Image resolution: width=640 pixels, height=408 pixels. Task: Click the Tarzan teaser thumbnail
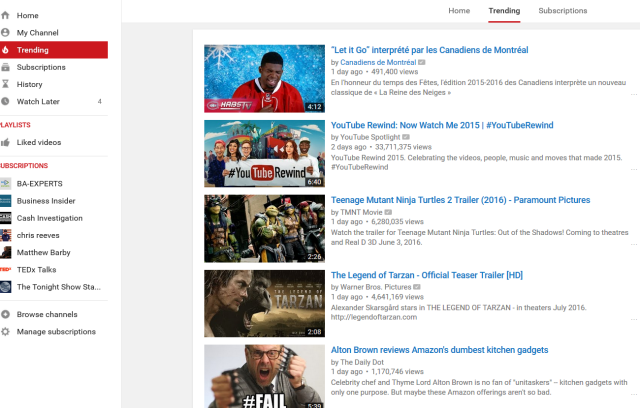264,304
